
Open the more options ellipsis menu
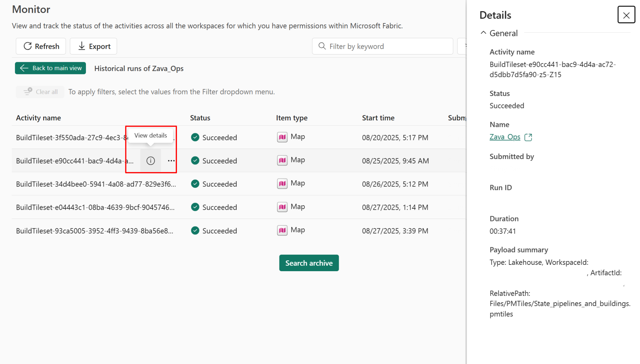(171, 161)
